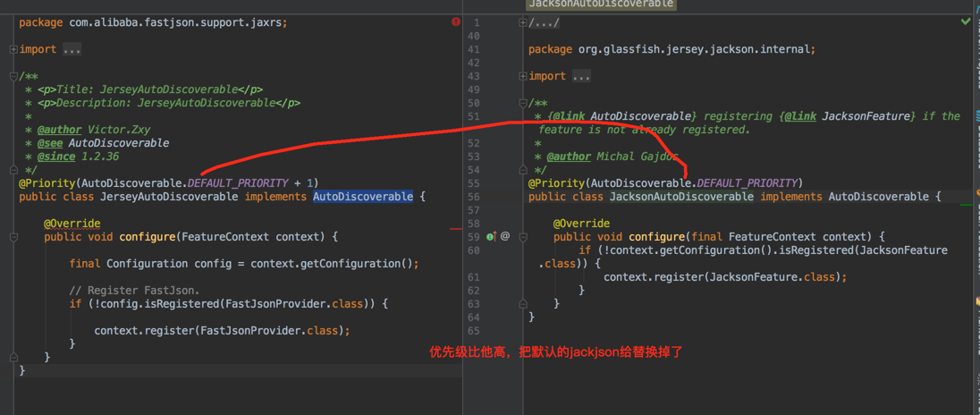The height and width of the screenshot is (415, 980).
Task: Click the fold end marker on line 63
Action: [522, 304]
